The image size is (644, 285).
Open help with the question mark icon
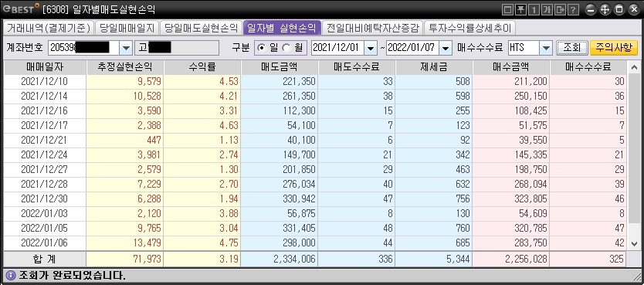pyautogui.click(x=573, y=10)
